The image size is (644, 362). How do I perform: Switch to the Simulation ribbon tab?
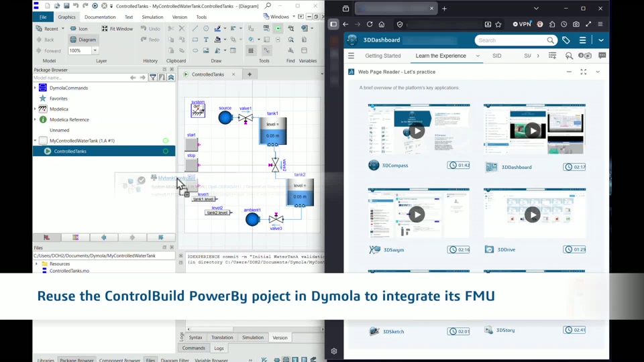[152, 17]
